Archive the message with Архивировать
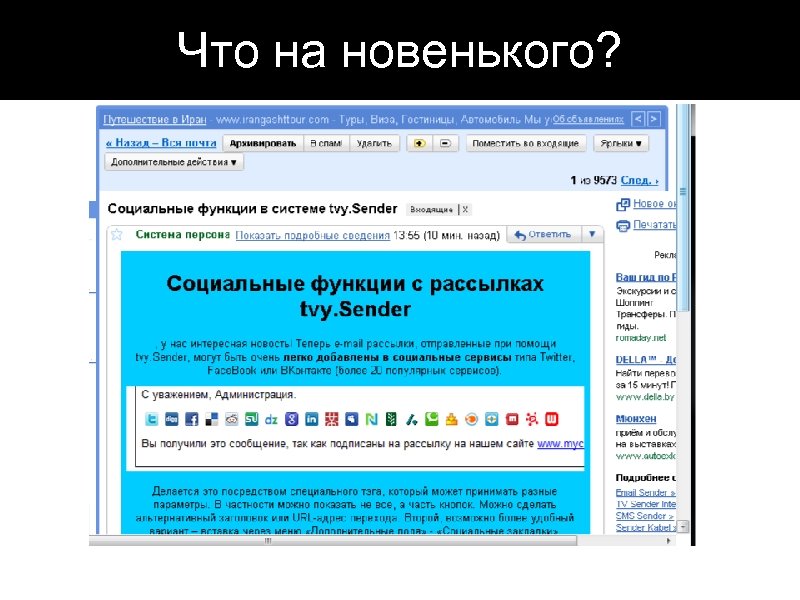This screenshot has width=800, height=600. click(x=263, y=143)
